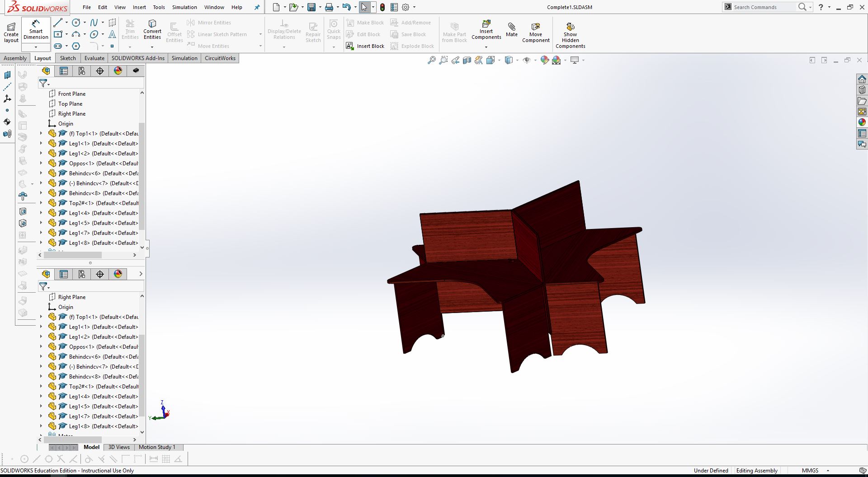This screenshot has width=868, height=477.
Task: Open the DimXpertManager tab in the upper pane
Action: tap(100, 71)
